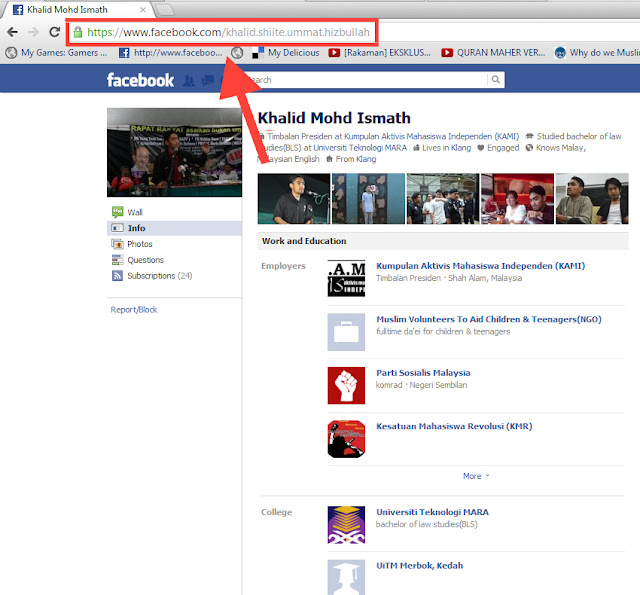Click Muslim Volunteers briefcase placeholder icon
The image size is (640, 595).
click(346, 332)
